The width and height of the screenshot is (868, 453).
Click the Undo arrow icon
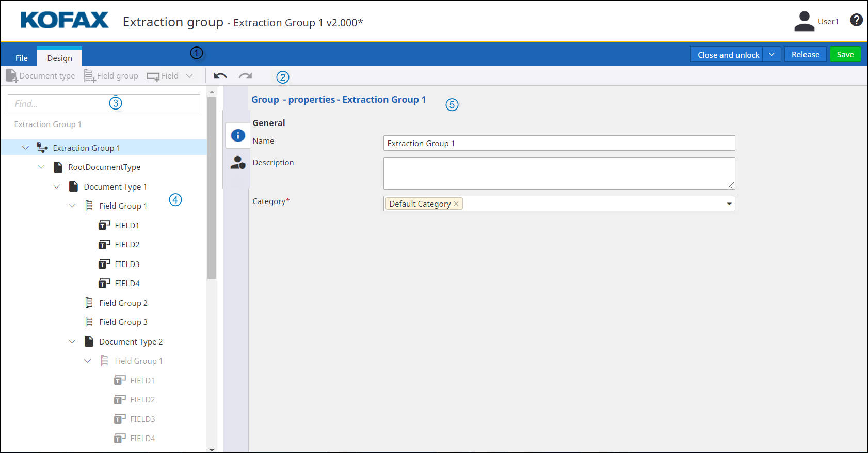(x=220, y=76)
